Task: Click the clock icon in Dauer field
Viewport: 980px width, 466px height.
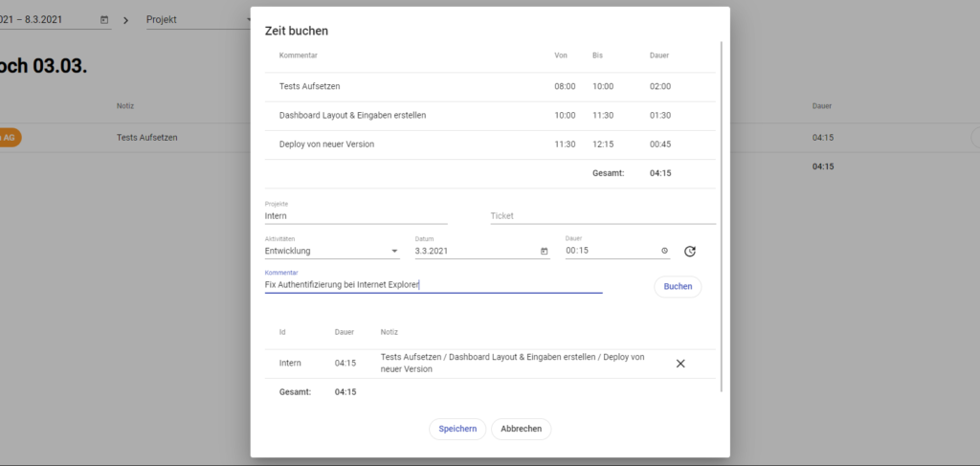Action: pos(665,252)
